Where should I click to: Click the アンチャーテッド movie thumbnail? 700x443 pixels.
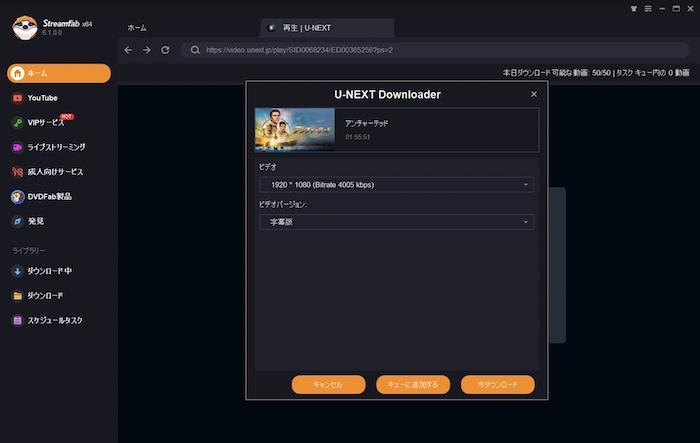coord(295,130)
